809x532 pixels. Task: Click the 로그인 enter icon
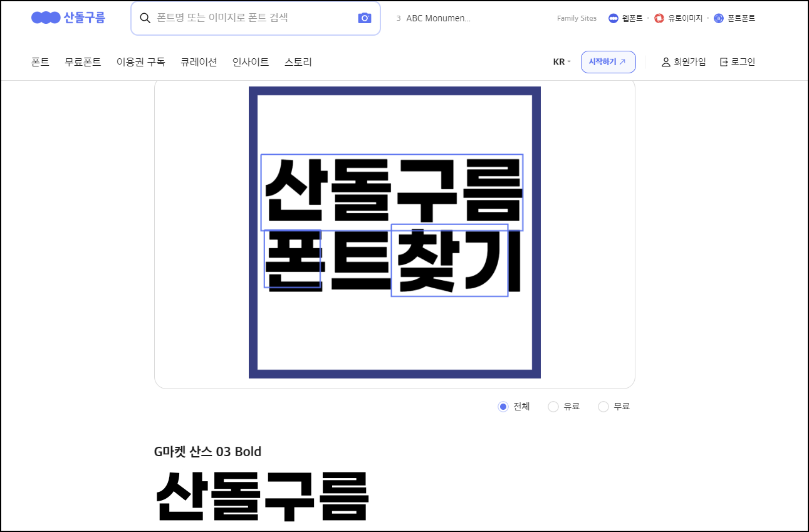click(x=724, y=62)
